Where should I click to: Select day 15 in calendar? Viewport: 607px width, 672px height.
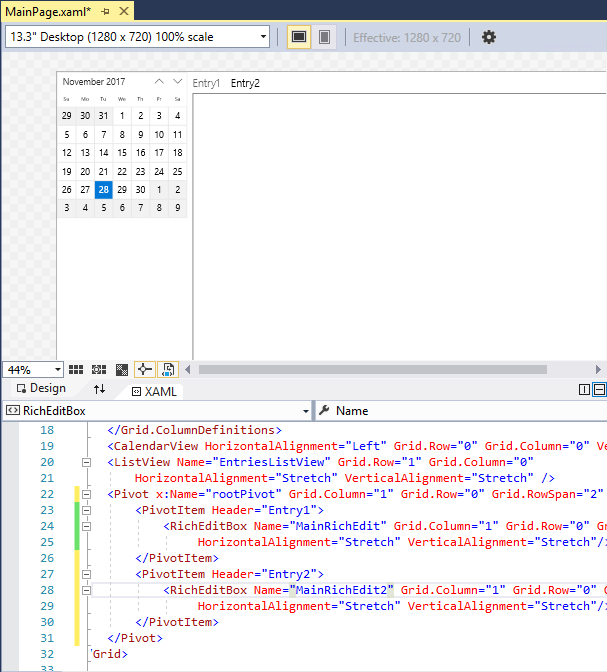click(122, 153)
